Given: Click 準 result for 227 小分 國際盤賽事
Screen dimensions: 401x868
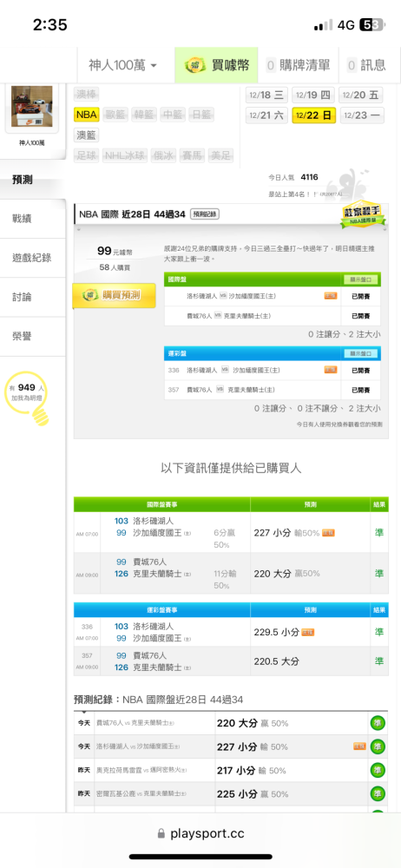Looking at the screenshot, I should coord(378,533).
